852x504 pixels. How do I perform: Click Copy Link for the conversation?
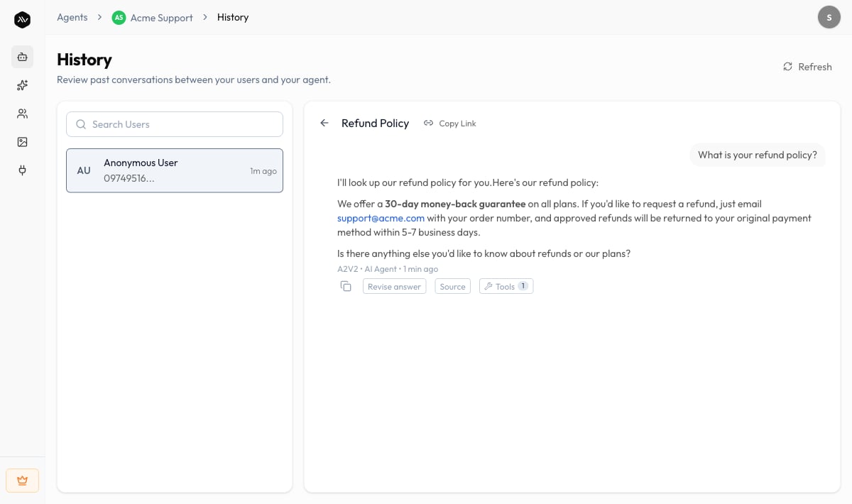pos(450,124)
